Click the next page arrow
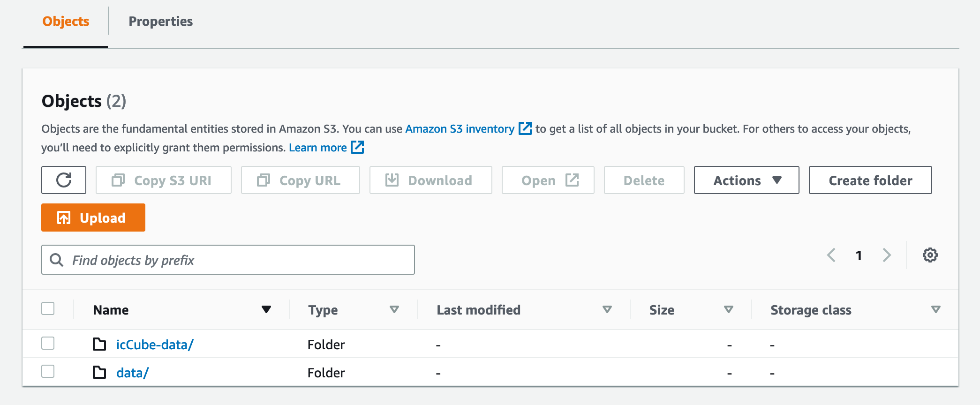This screenshot has height=405, width=980. point(886,255)
